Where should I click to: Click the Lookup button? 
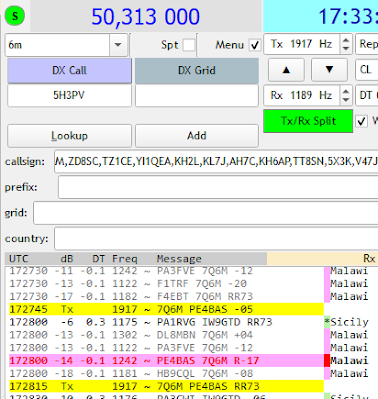click(69, 136)
